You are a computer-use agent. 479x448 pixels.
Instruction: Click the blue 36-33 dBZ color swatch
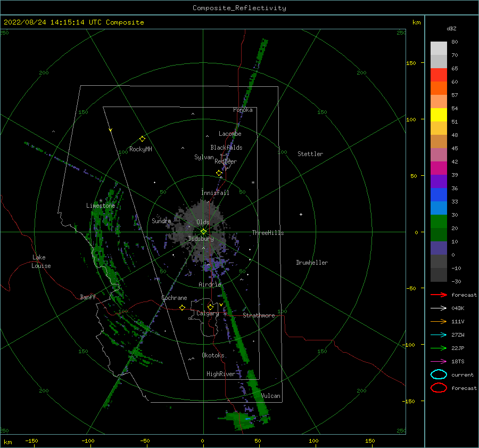point(439,195)
